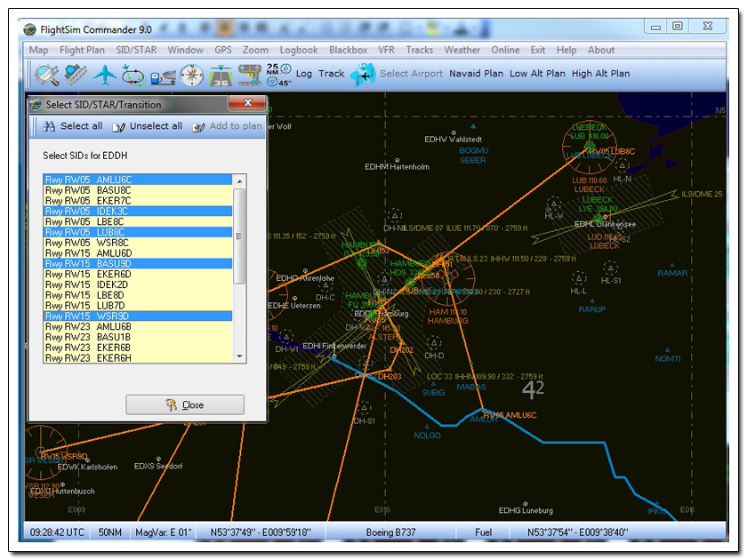Select the Rwy RW23 EKER6B row
This screenshot has width=747, height=560.
pos(138,348)
